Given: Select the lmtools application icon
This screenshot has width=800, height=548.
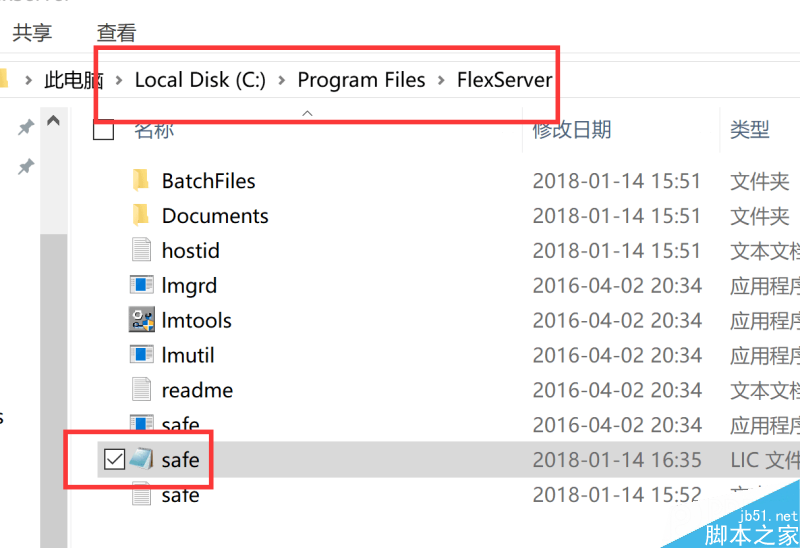Looking at the screenshot, I should (x=141, y=320).
